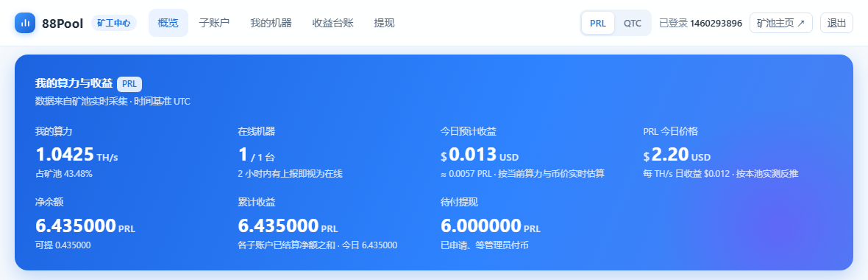Click the net balance 6.435000 PRL value
This screenshot has width=868, height=280.
tap(85, 225)
